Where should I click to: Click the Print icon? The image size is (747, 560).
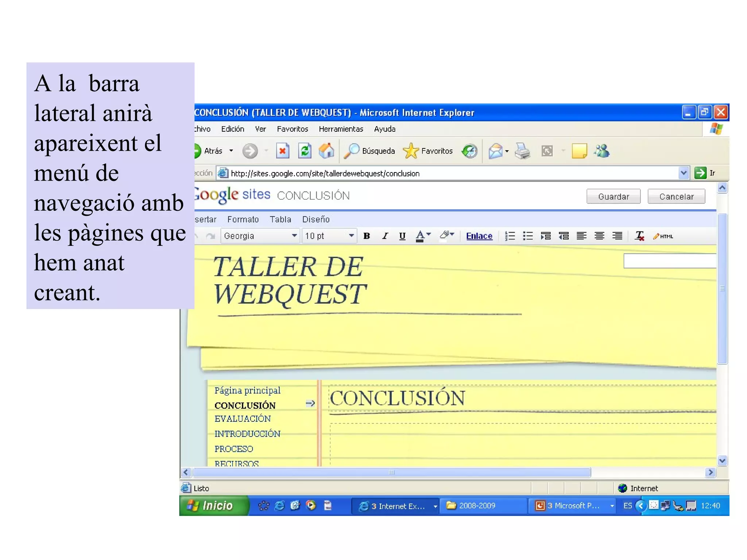522,151
